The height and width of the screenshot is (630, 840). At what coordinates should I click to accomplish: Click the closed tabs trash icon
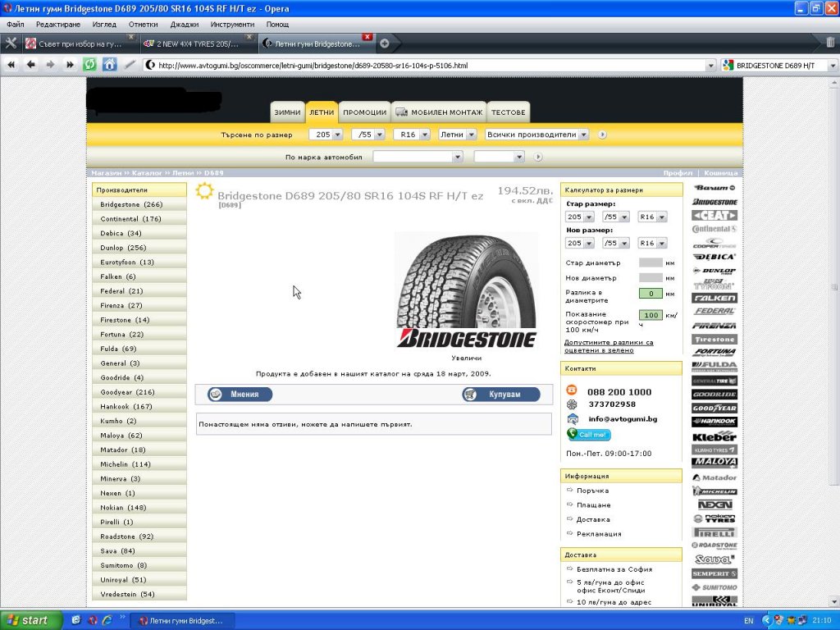click(x=830, y=43)
